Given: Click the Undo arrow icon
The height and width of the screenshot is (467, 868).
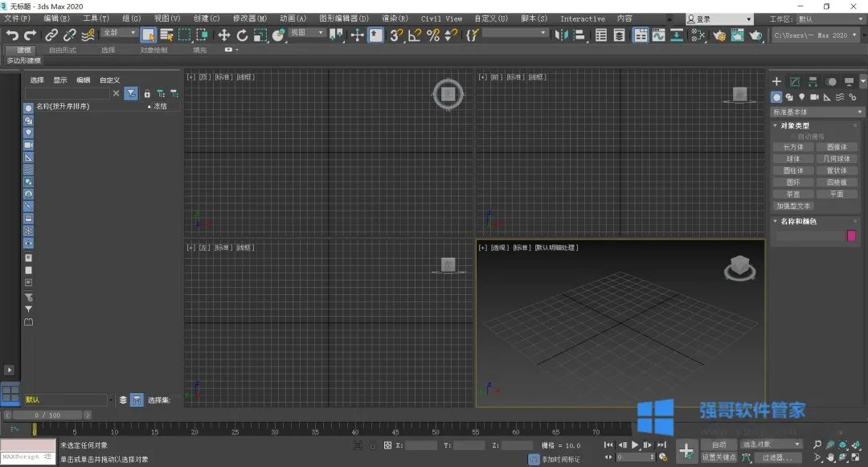Looking at the screenshot, I should (x=12, y=35).
